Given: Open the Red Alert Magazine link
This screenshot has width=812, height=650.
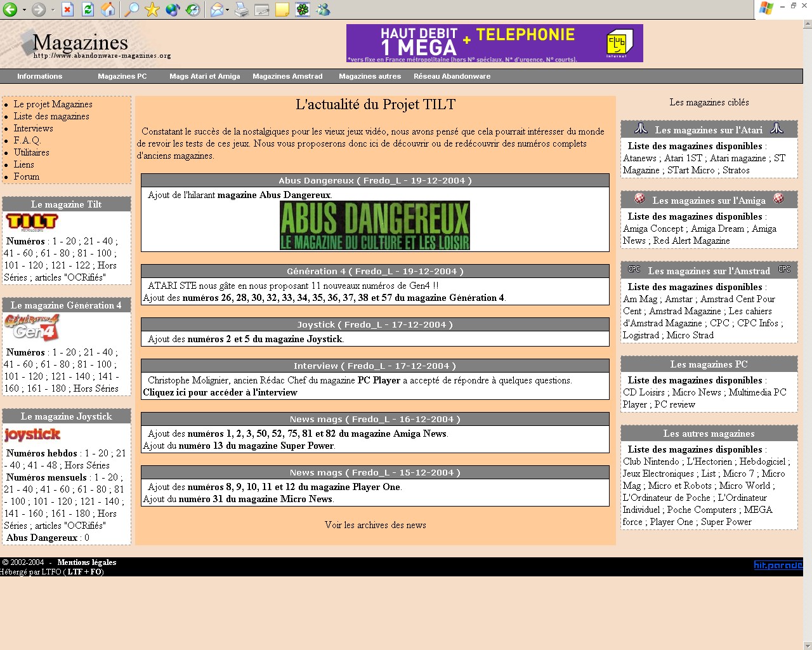Looking at the screenshot, I should 691,241.
